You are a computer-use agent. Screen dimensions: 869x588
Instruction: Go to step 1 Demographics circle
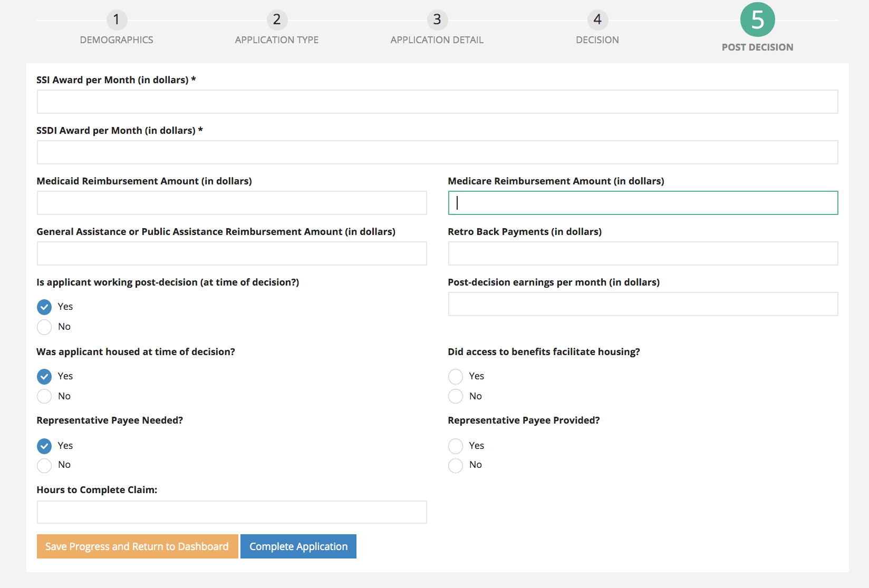click(x=117, y=20)
